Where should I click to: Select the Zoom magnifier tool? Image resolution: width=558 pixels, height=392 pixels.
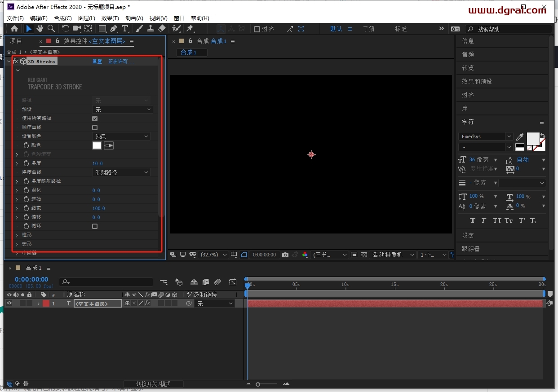tap(51, 29)
